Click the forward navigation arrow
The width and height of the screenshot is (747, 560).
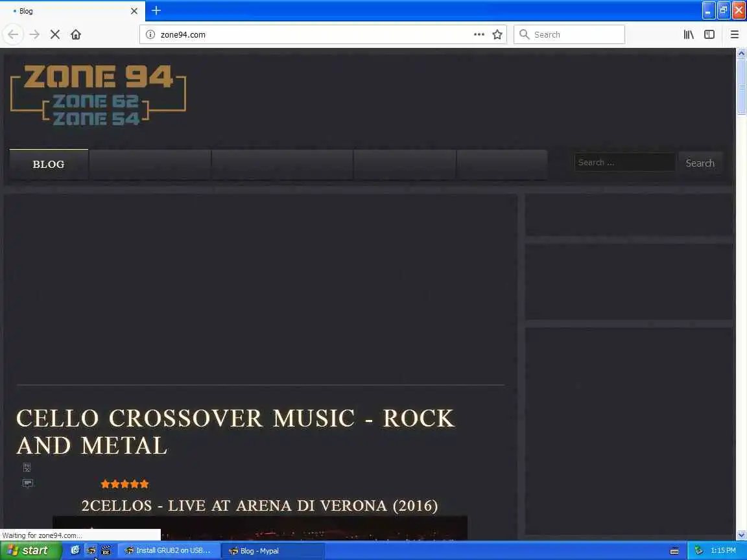point(34,34)
